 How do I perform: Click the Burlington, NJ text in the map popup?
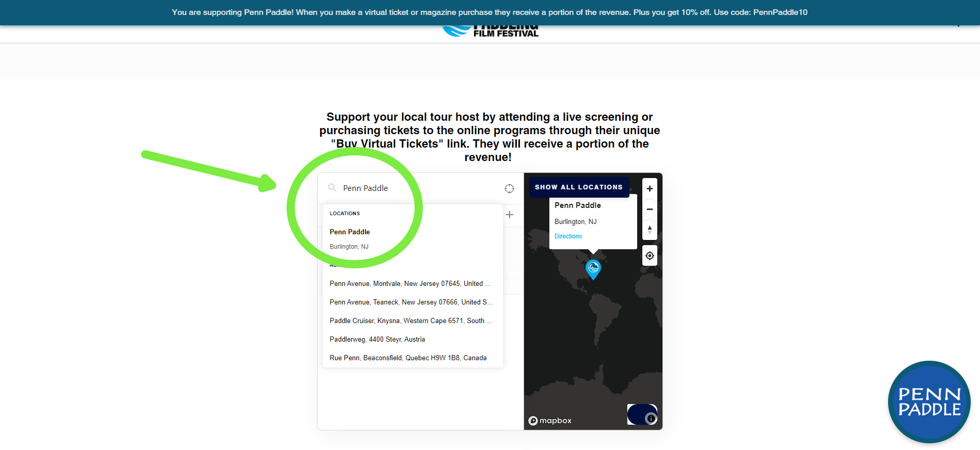[576, 222]
